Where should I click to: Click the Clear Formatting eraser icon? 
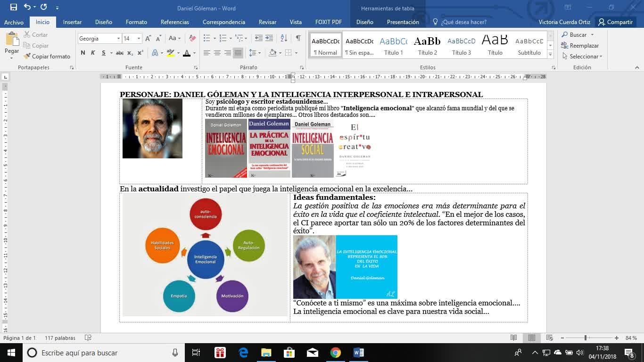pos(192,38)
